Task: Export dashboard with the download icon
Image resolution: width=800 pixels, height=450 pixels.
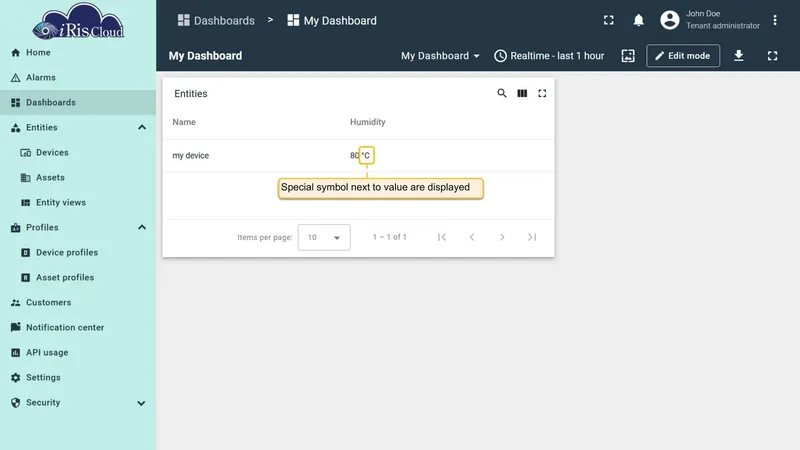Action: [738, 56]
